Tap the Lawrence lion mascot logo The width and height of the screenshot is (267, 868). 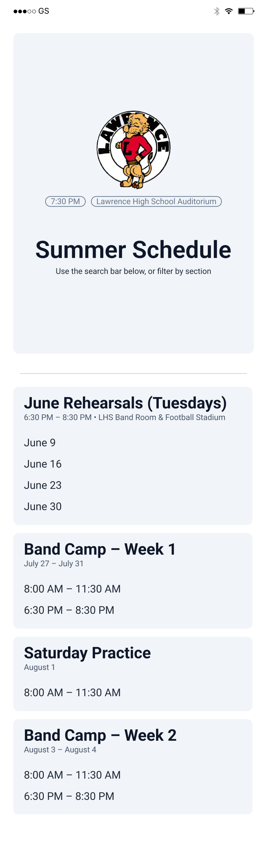click(133, 149)
